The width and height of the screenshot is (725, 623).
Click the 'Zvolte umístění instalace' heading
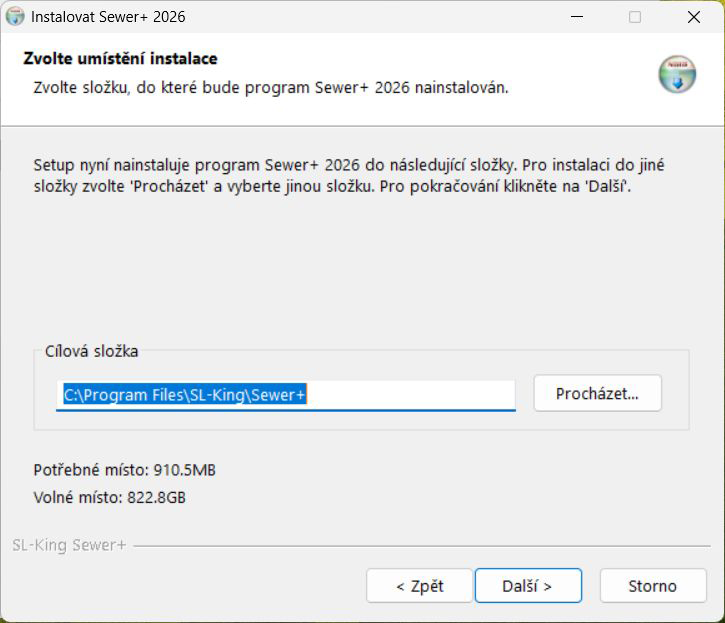point(120,59)
